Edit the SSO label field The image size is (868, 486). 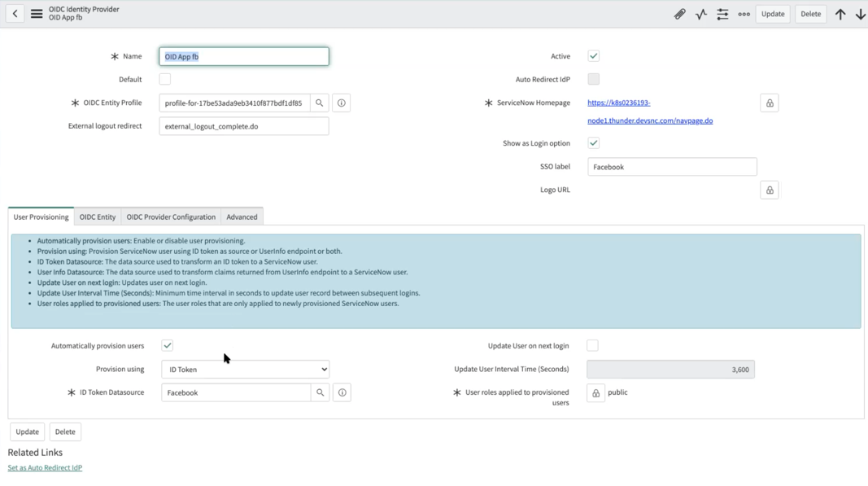click(x=672, y=167)
